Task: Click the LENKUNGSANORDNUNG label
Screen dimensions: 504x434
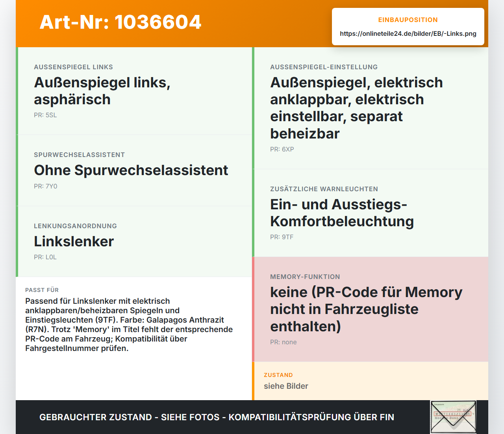Action: (x=75, y=226)
